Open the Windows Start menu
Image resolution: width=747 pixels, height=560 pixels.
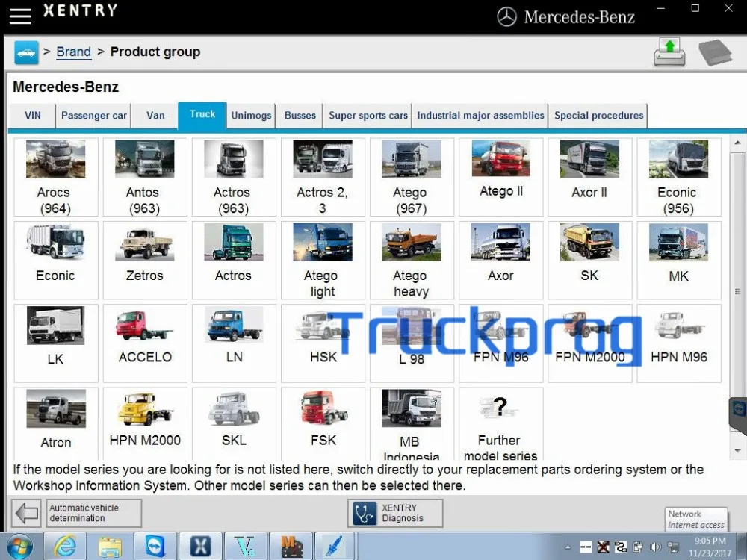click(19, 547)
